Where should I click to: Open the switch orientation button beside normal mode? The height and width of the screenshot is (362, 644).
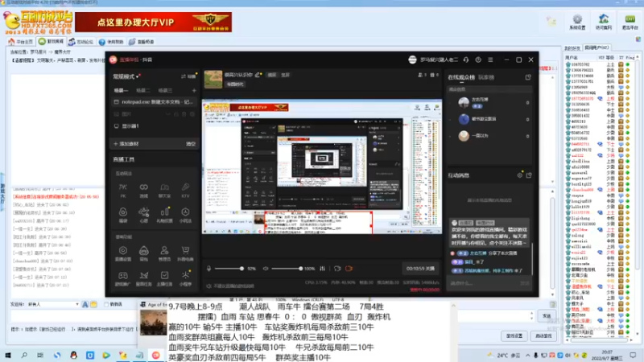click(x=188, y=76)
